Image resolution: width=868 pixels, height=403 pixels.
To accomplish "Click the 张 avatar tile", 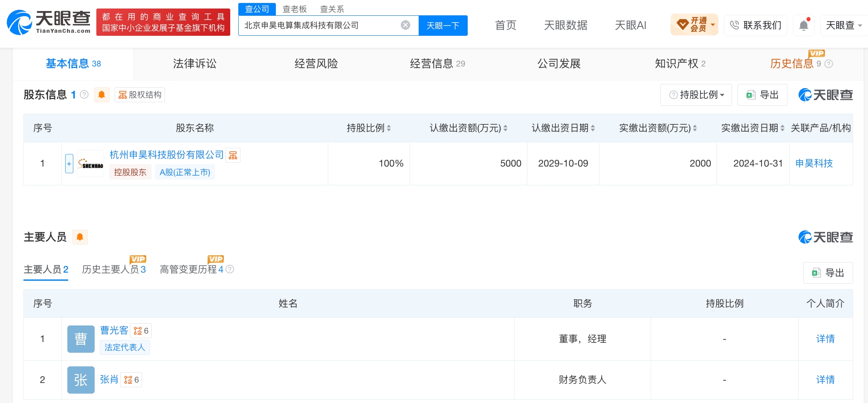I will click(81, 380).
